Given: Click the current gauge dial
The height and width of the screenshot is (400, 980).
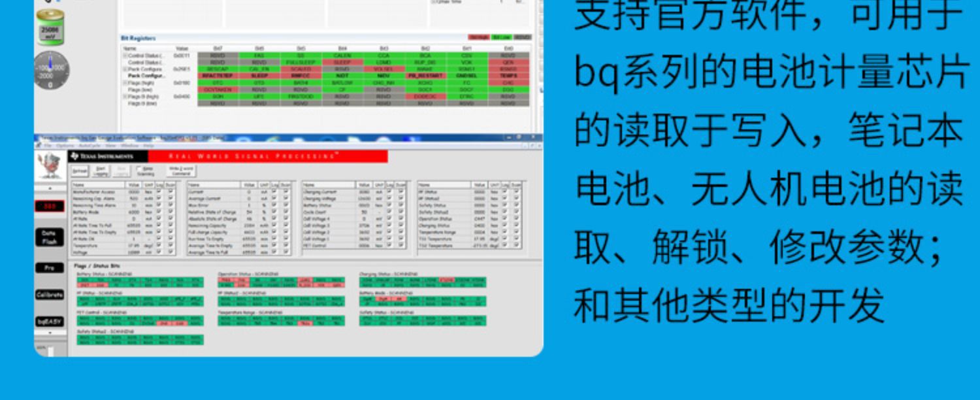Looking at the screenshot, I should point(50,71).
